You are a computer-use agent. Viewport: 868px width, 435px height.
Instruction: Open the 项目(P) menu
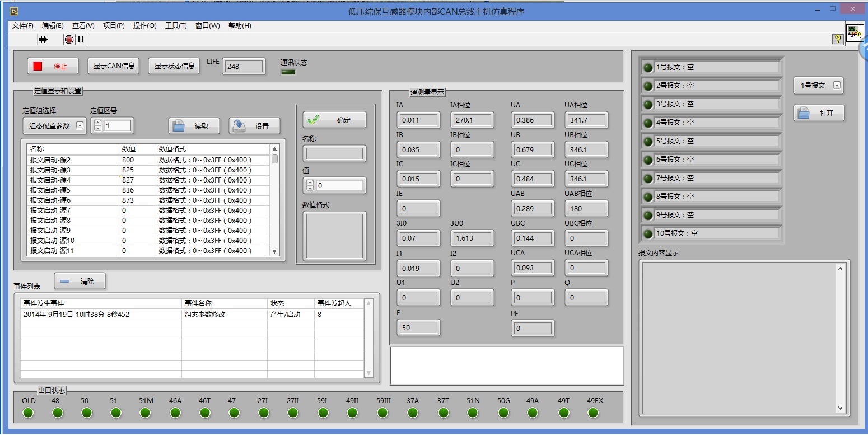coord(114,26)
